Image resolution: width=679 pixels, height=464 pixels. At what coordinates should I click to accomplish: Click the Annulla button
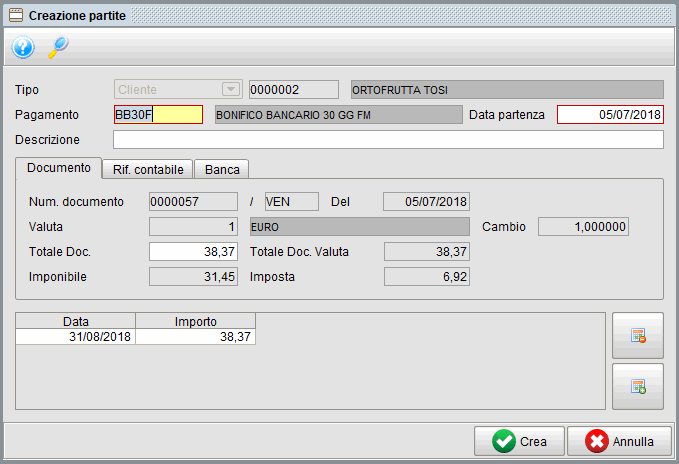click(619, 441)
